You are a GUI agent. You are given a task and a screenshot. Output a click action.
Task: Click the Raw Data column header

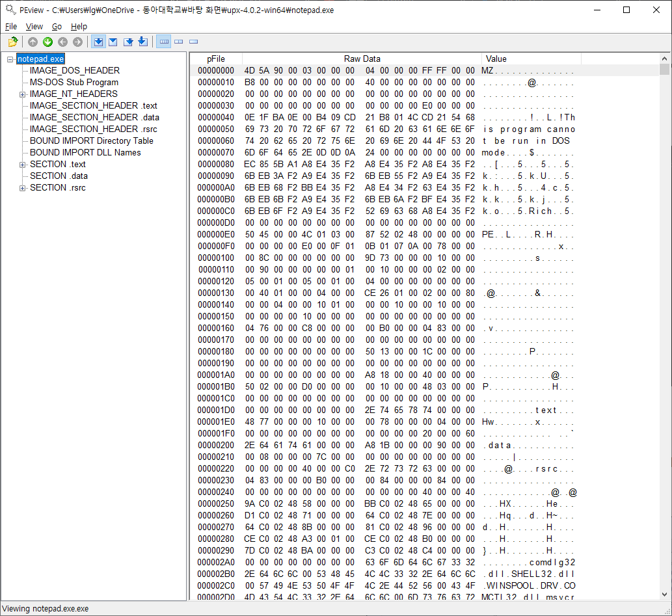[x=362, y=59]
